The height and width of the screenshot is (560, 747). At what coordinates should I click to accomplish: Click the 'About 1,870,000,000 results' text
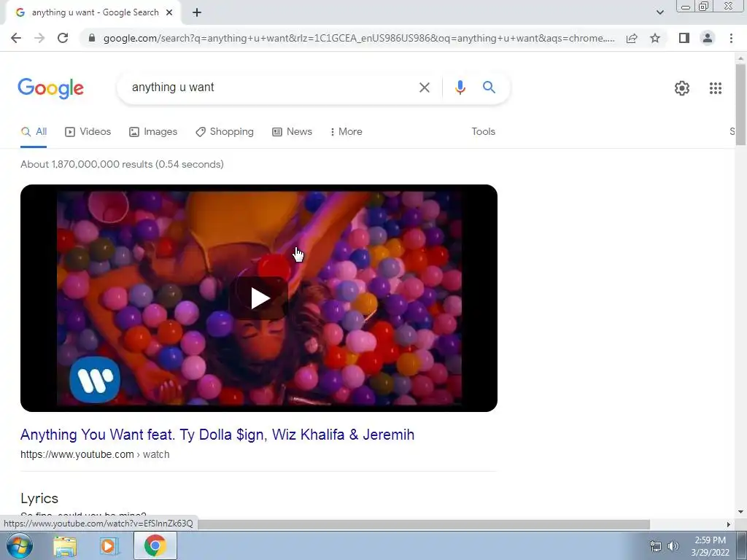coord(122,164)
